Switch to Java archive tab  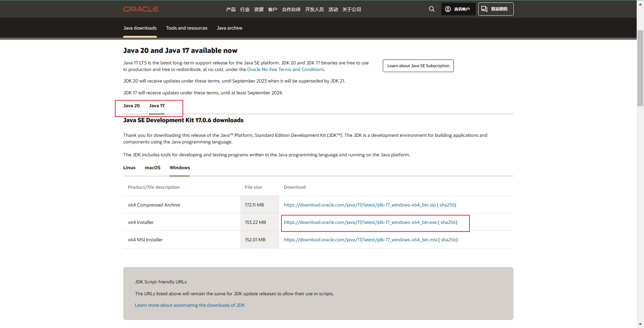(x=230, y=28)
